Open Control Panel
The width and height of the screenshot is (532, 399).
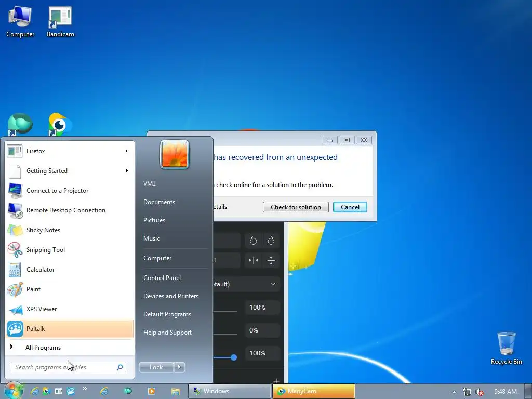(162, 277)
